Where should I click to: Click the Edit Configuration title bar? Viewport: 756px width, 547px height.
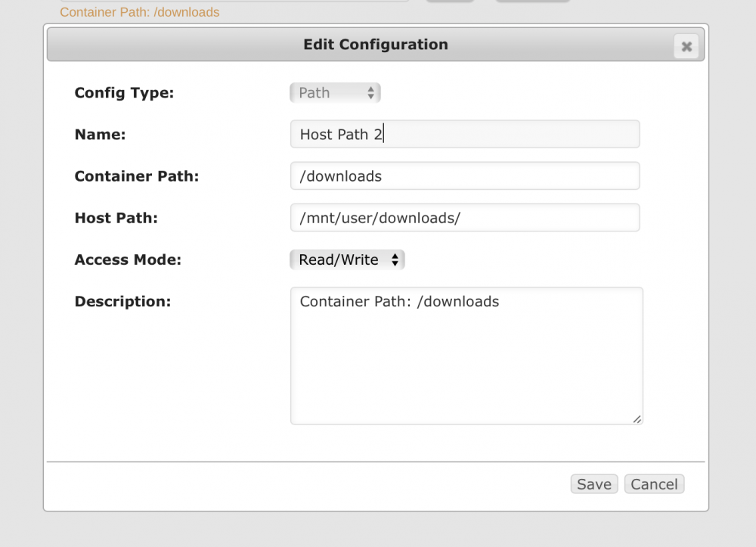[x=376, y=45]
